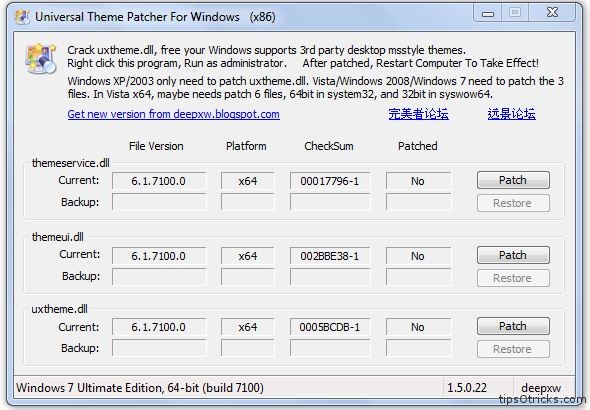Close the Universal Theme Patcher window
The width and height of the screenshot is (590, 410).
pos(552,12)
